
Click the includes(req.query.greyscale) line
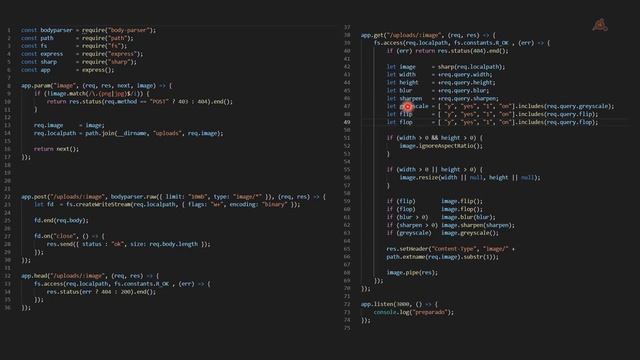[x=500, y=106]
